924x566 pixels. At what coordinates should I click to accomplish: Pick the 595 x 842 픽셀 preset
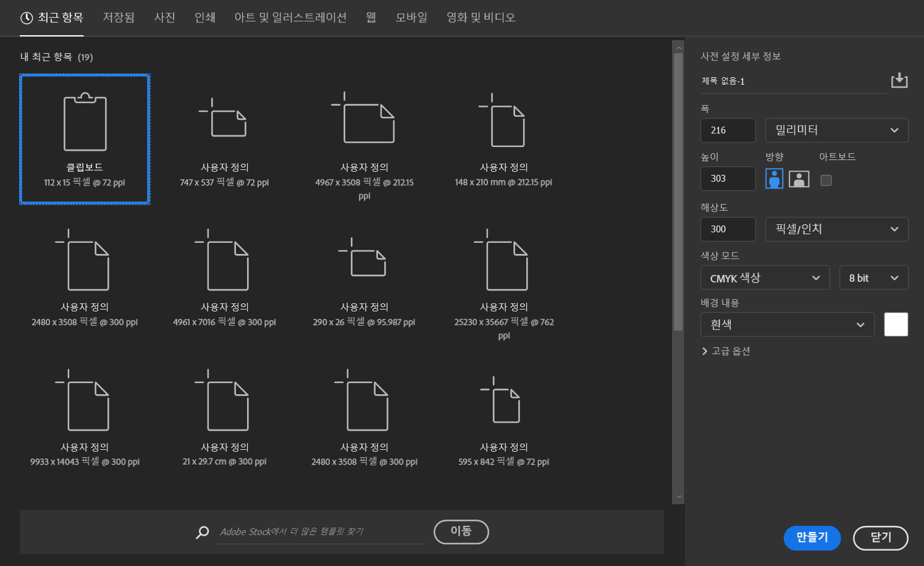(x=504, y=418)
